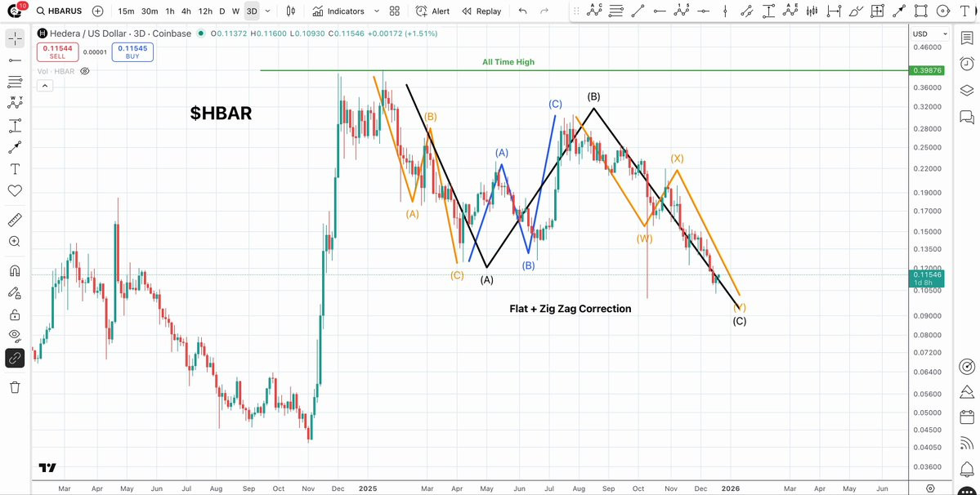Click the BUY 0.11545 button

(x=132, y=51)
